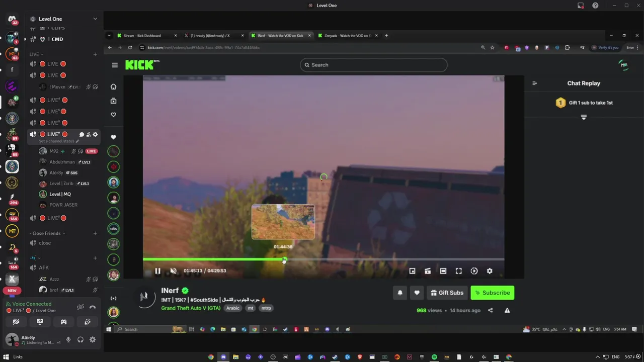Click the VOD preview thumbnail above timeline

coord(283,222)
